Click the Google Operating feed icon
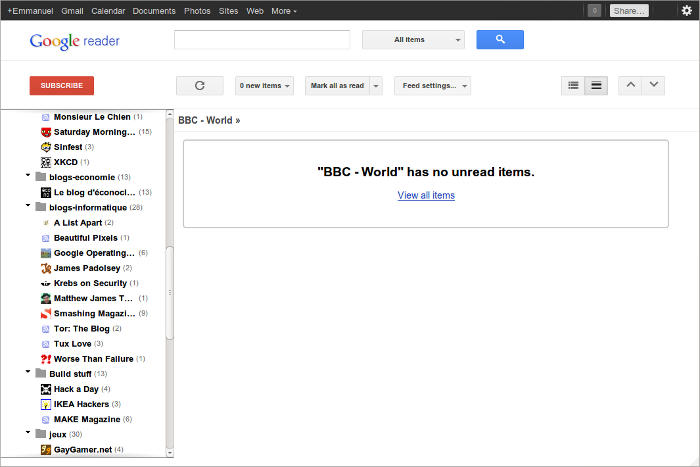The image size is (700, 467). [x=46, y=253]
